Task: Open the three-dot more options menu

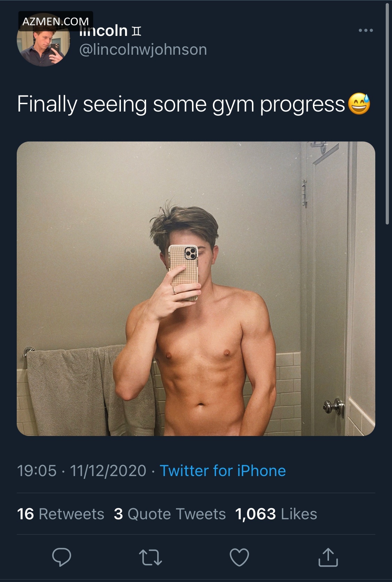Action: click(366, 31)
